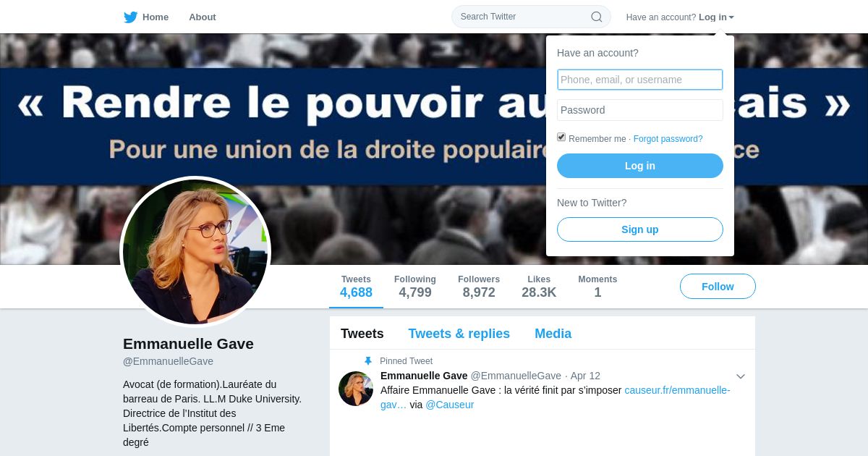The height and width of the screenshot is (456, 868).
Task: Click the pinned tweet pin icon
Action: point(367,361)
